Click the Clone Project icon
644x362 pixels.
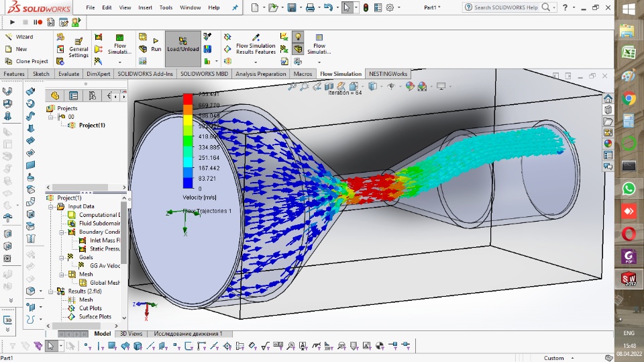[x=9, y=61]
